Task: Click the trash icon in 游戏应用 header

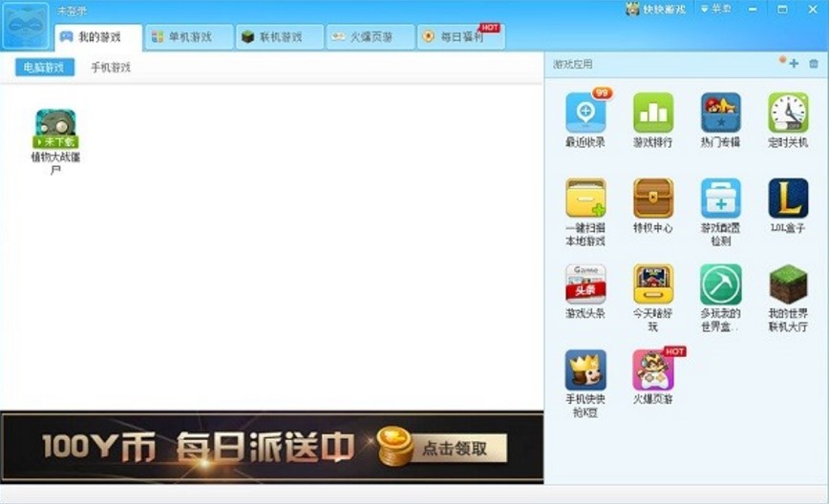Action: 814,63
